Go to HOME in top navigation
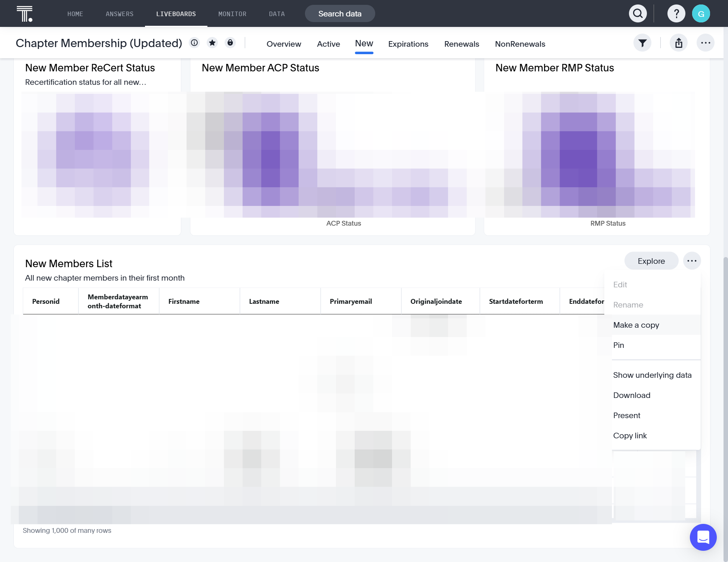The image size is (728, 562). pyautogui.click(x=75, y=14)
